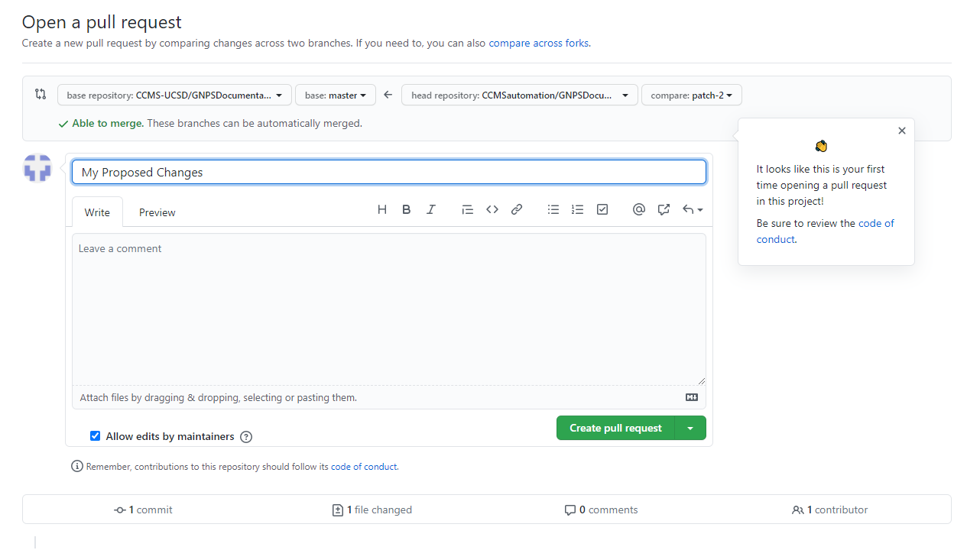Click Create pull request button
This screenshot has height=550, width=980.
point(615,428)
